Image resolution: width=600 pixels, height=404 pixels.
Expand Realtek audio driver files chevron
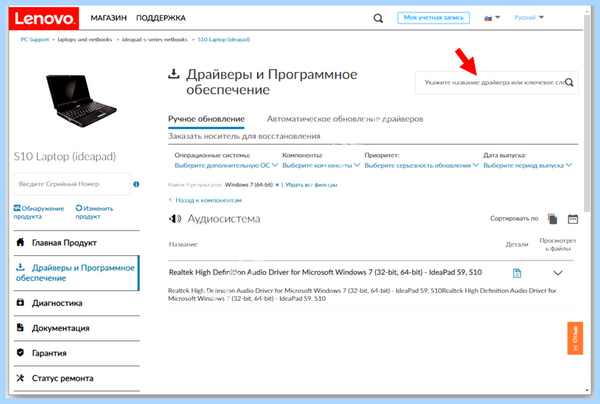click(558, 273)
